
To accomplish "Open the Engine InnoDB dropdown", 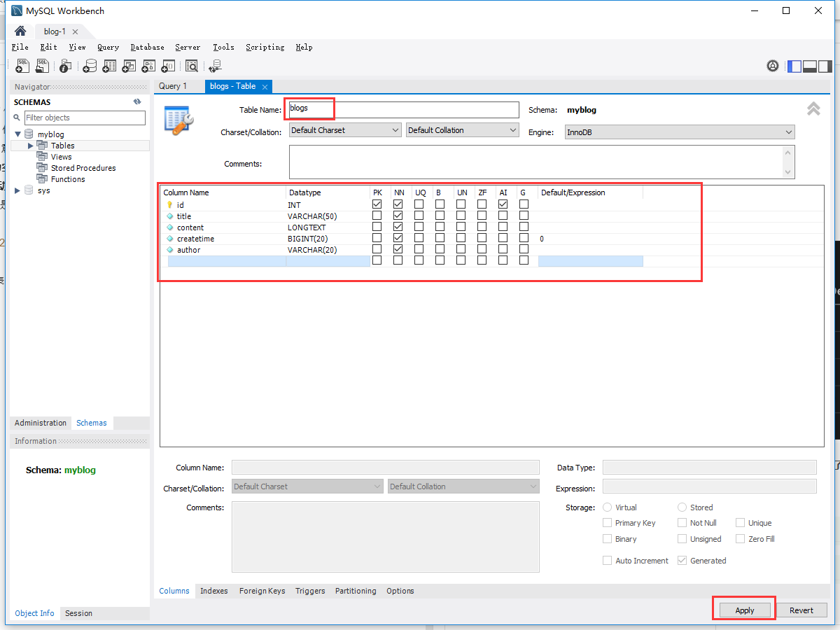I will 680,132.
